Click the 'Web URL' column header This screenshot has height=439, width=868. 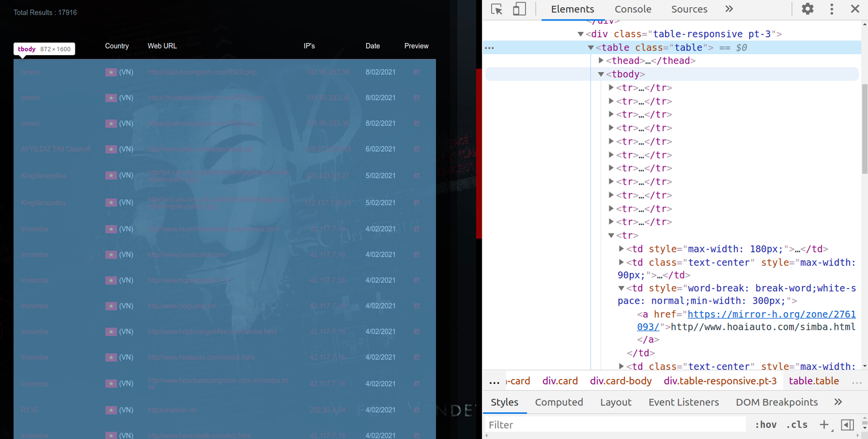pos(162,46)
